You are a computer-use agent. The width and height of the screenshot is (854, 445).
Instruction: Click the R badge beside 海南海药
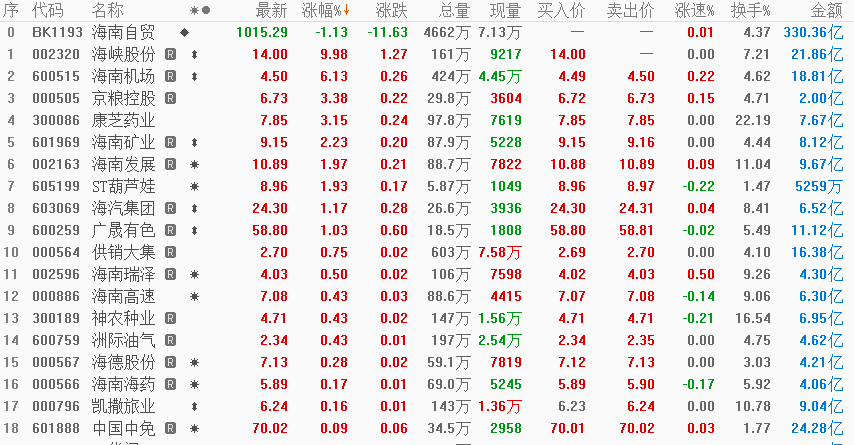[170, 384]
